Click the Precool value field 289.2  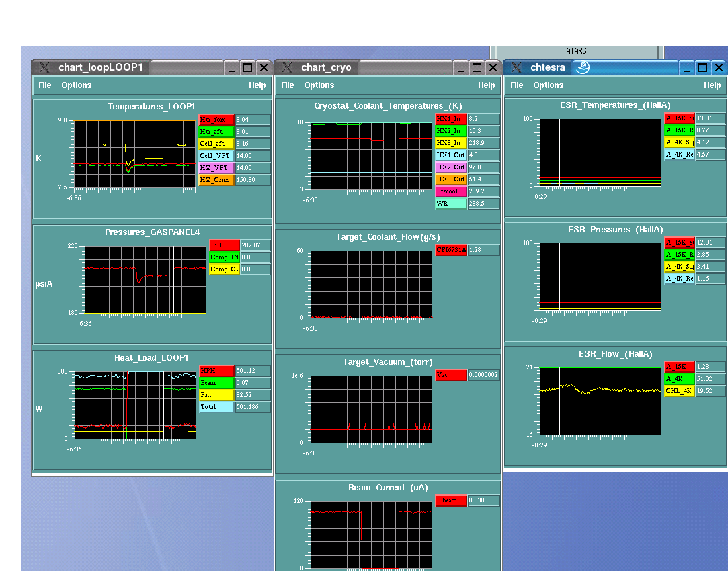(x=484, y=191)
